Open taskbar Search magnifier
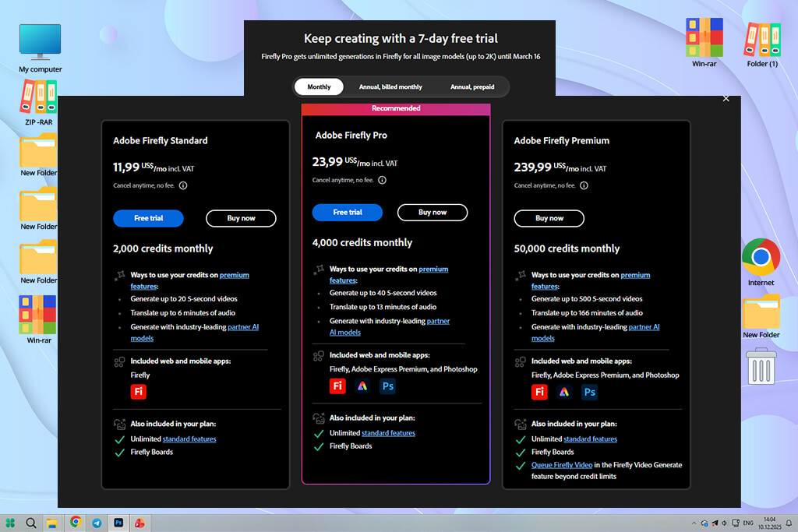The height and width of the screenshot is (532, 798). [x=31, y=523]
